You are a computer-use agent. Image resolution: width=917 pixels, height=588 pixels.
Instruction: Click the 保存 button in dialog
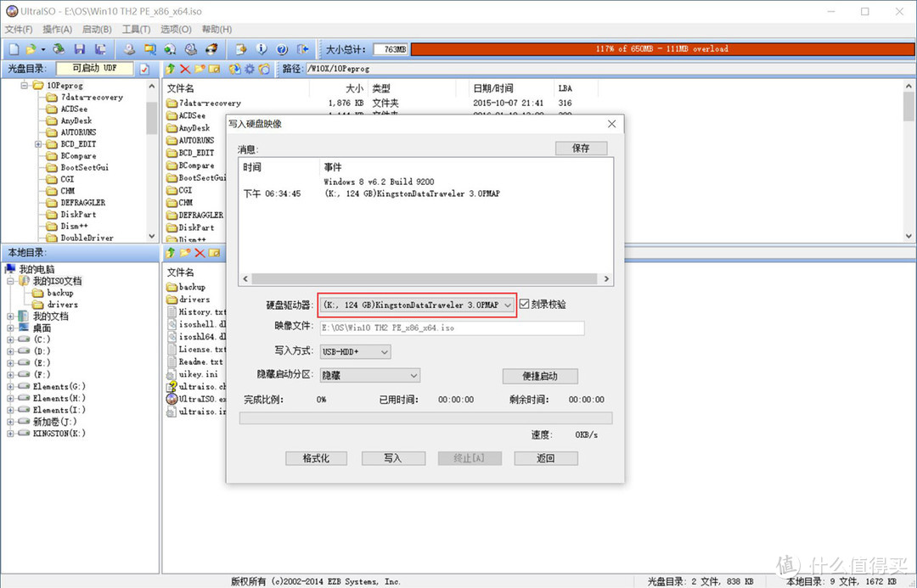point(581,148)
